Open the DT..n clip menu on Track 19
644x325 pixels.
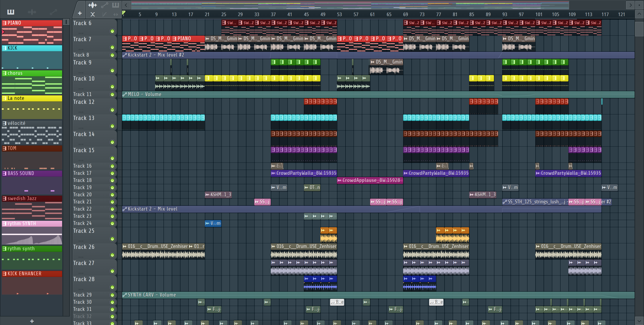[x=307, y=187]
